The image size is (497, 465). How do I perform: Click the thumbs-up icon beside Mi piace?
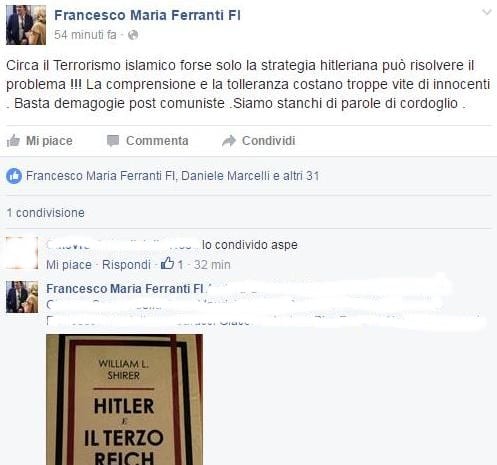pos(13,141)
